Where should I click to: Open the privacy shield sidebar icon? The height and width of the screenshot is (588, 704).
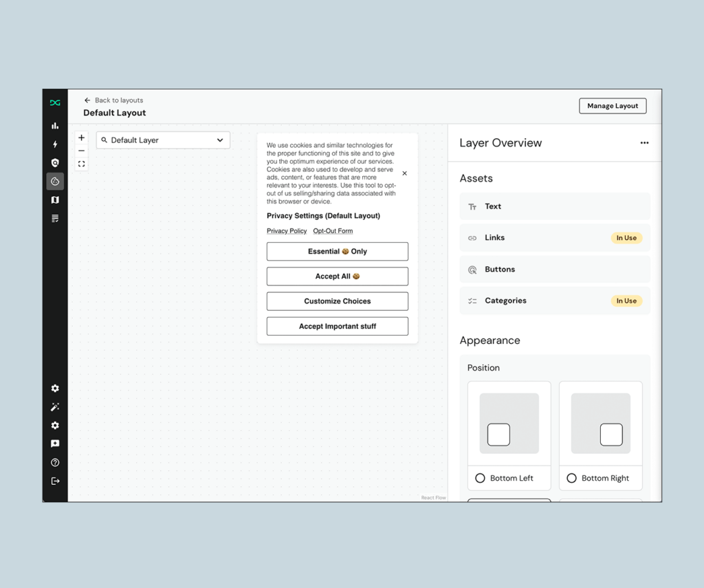click(x=55, y=162)
